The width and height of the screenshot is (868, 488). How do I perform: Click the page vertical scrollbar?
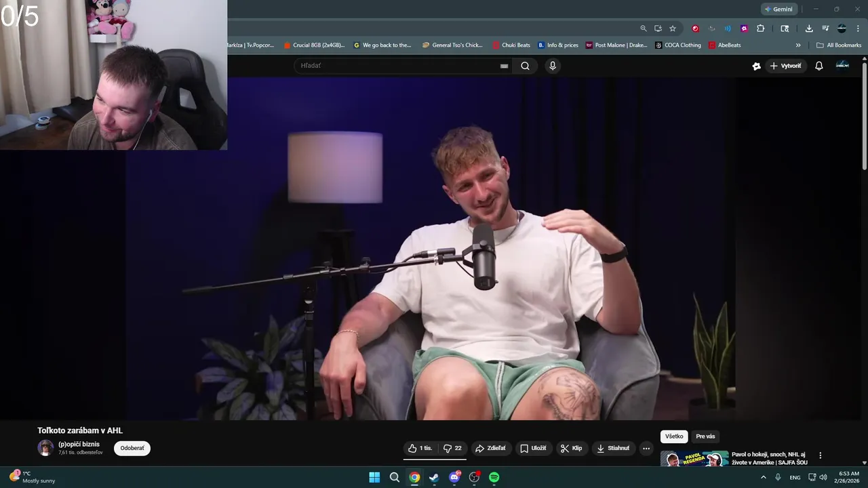pyautogui.click(x=865, y=115)
